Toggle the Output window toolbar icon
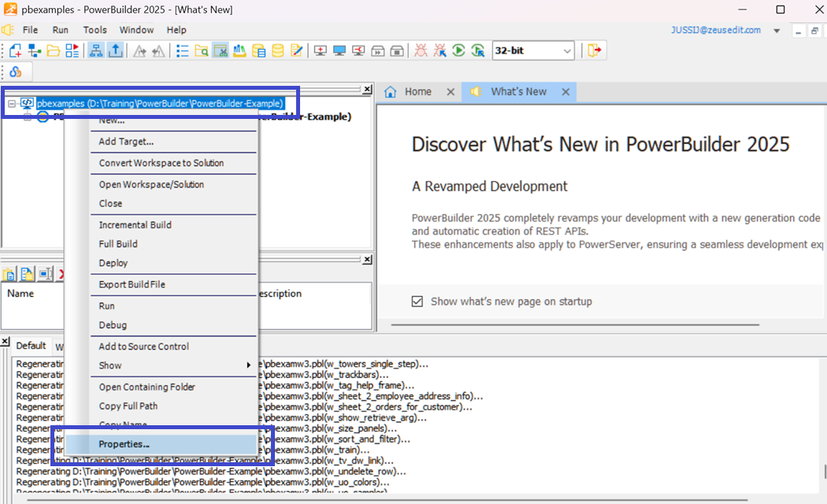This screenshot has width=827, height=504. pos(115,50)
